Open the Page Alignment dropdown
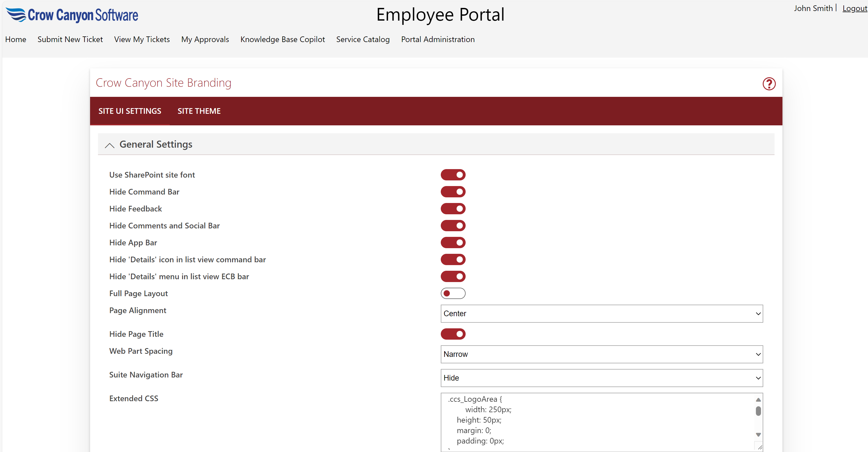 [601, 314]
